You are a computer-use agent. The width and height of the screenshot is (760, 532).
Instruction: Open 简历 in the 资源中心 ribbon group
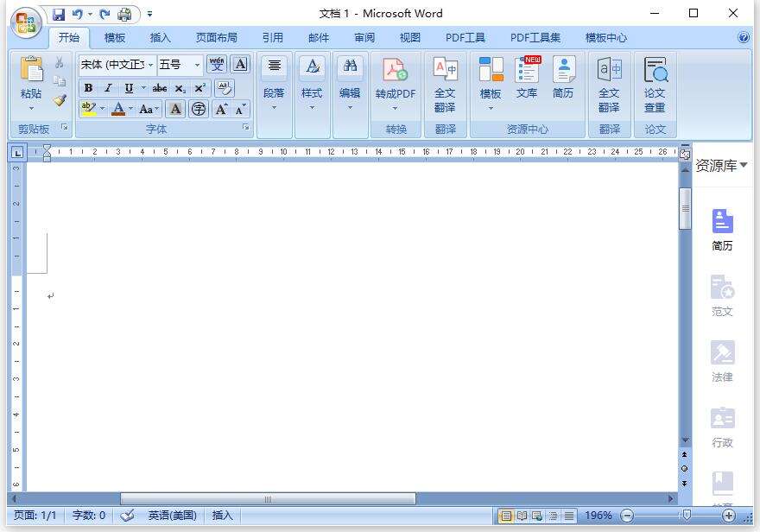(563, 78)
